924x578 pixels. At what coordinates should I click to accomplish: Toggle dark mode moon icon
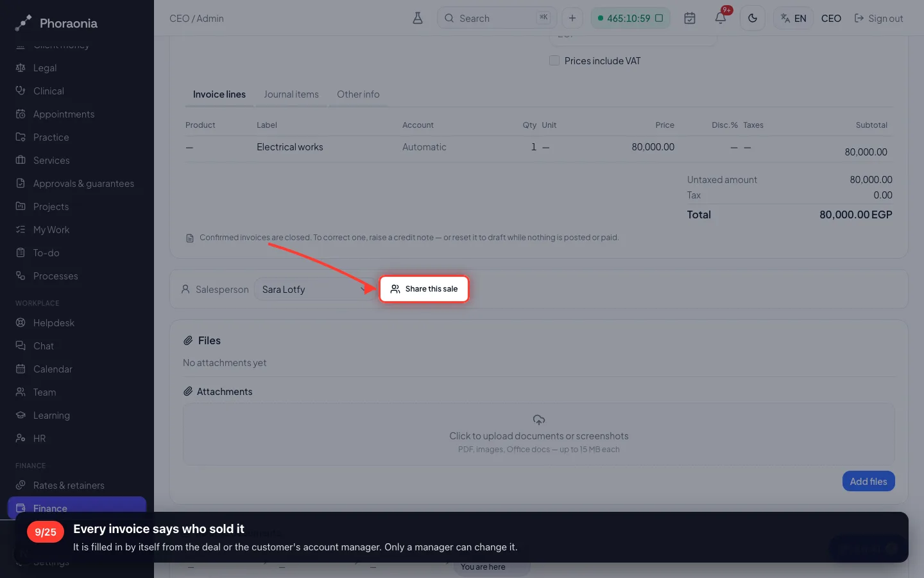pos(753,18)
